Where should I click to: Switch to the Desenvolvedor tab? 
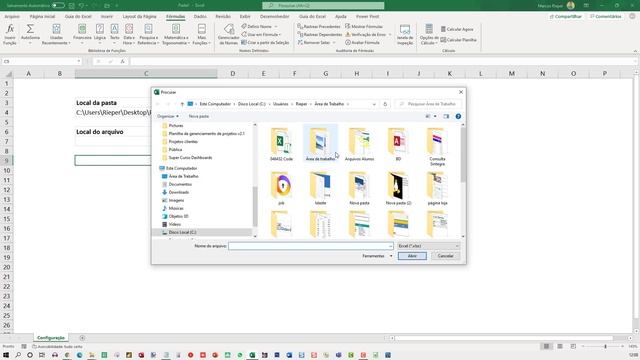(x=274, y=17)
